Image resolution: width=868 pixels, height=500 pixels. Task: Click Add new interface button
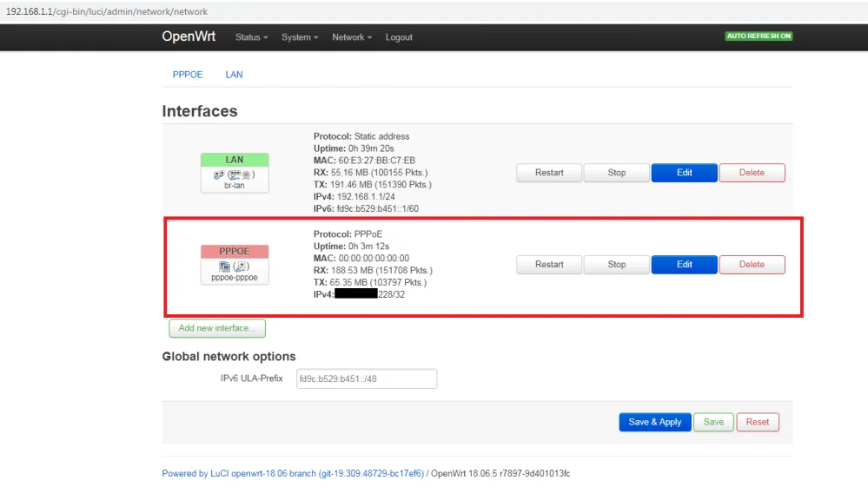[216, 328]
